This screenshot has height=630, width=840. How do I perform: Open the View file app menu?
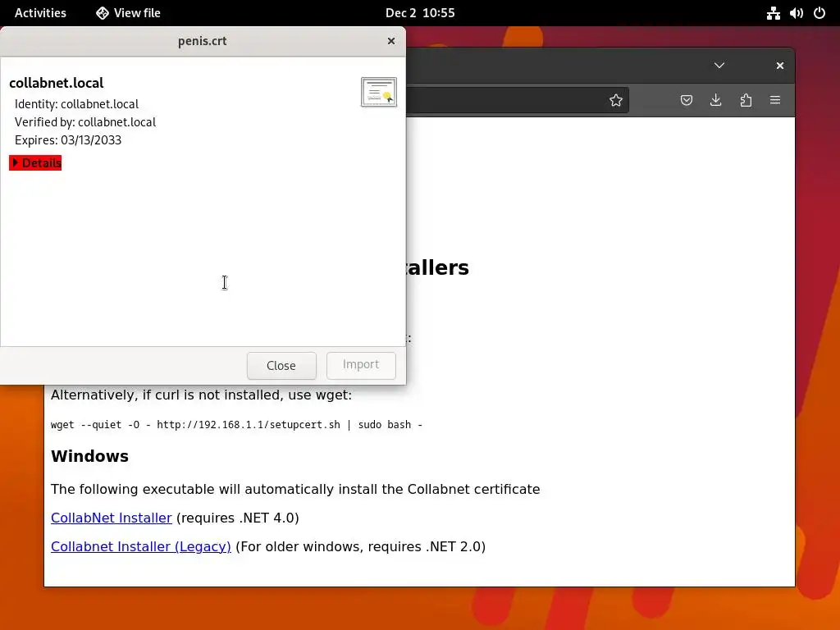[x=129, y=13]
